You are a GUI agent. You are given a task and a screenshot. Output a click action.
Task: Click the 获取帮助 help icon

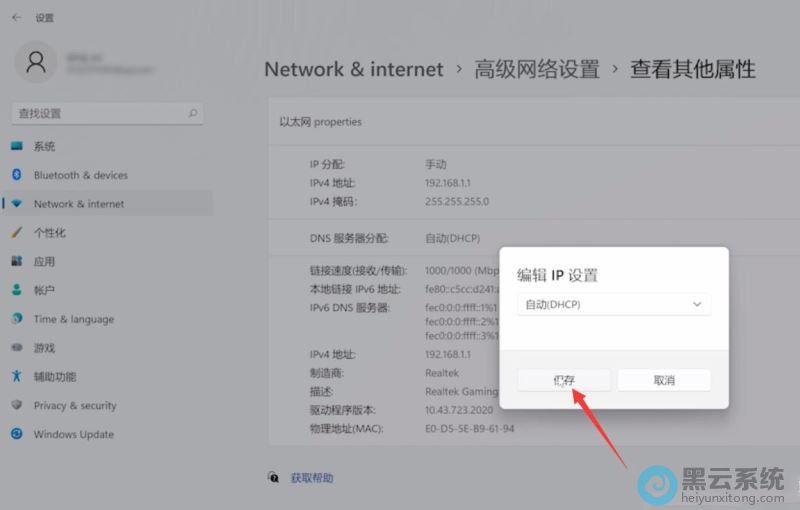point(274,478)
